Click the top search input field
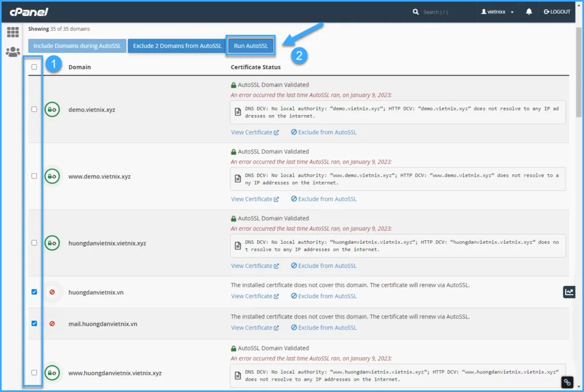Viewport: 584px width, 392px height. pos(445,11)
